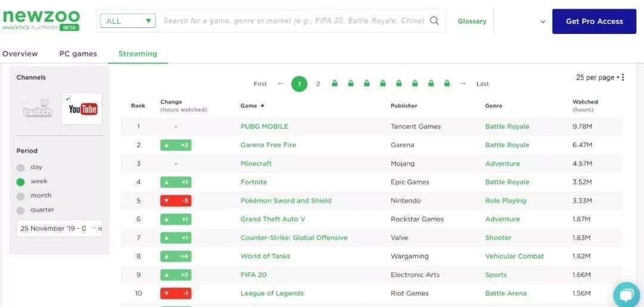Click League of Legends -1 change badge
The width and height of the screenshot is (644, 307).
coord(176,293)
